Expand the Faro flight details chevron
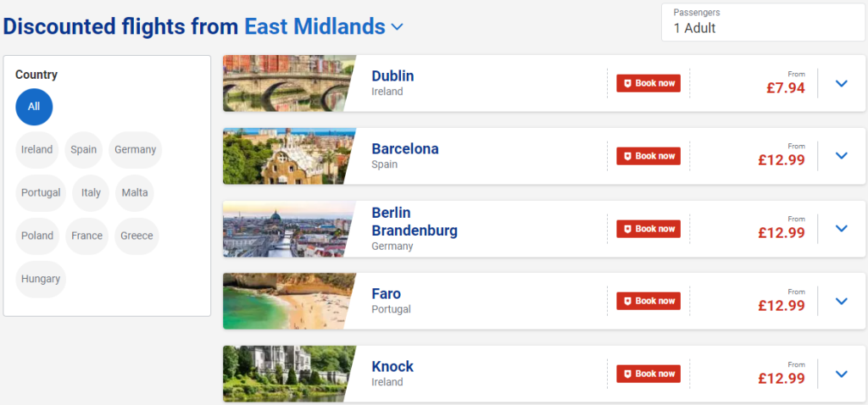Screen dimensions: 868x405 841,301
